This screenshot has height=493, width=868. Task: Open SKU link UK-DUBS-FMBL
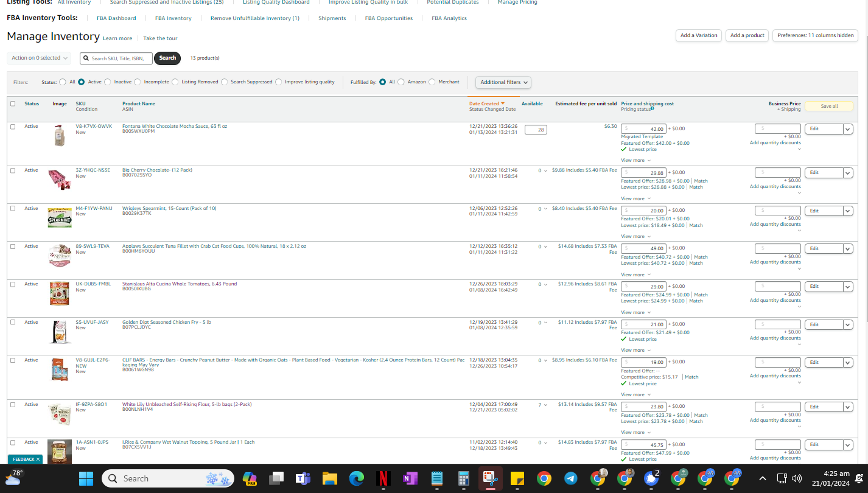pos(93,284)
